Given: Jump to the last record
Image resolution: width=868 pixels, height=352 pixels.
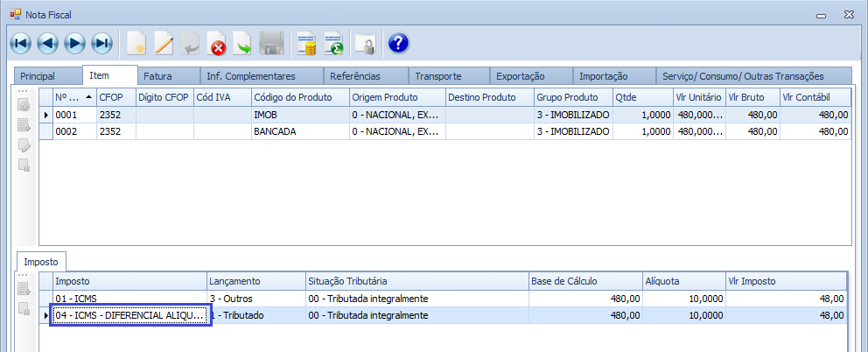Looking at the screenshot, I should point(102,43).
